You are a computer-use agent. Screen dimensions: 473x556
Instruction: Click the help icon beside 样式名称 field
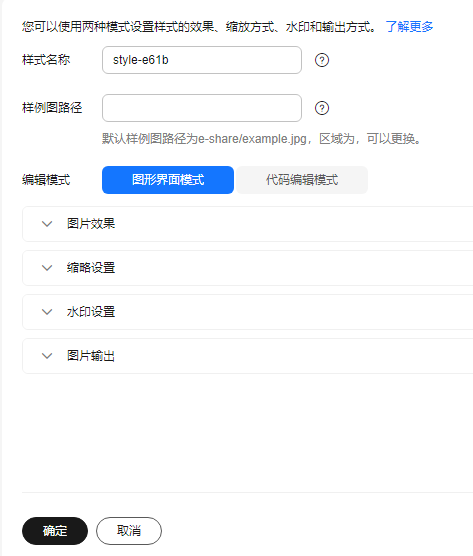point(322,60)
